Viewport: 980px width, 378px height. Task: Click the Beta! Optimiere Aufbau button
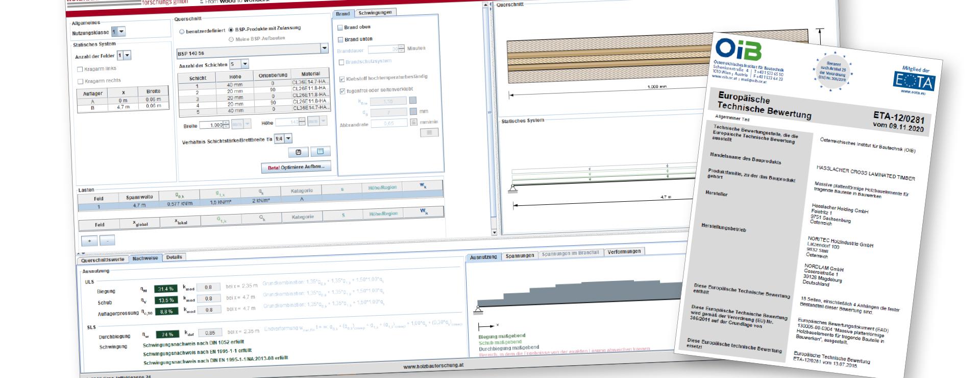296,167
